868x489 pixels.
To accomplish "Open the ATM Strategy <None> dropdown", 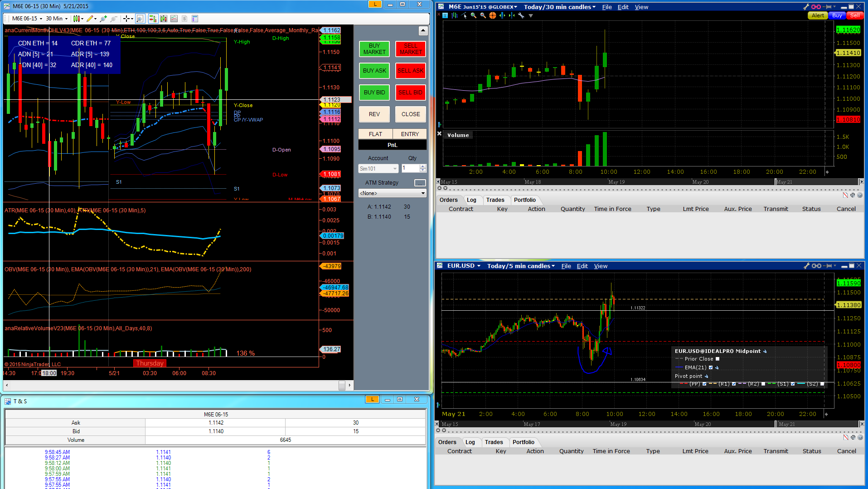I will point(392,193).
